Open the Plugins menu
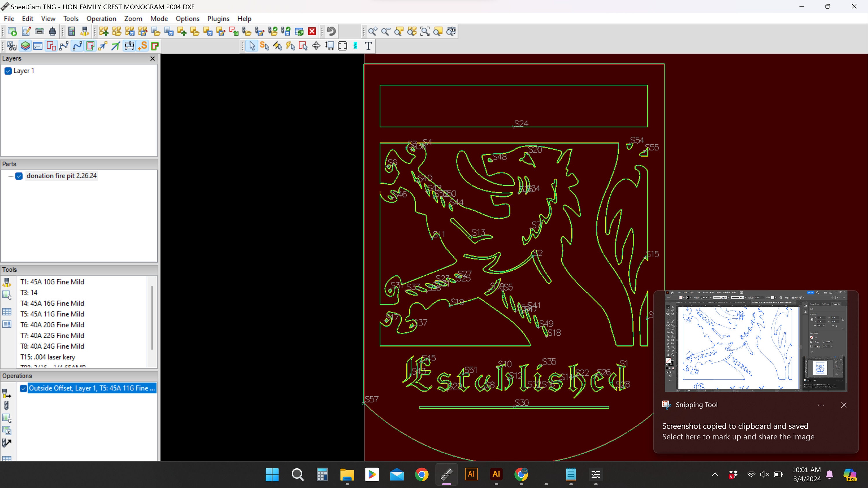The image size is (868, 488). tap(218, 19)
